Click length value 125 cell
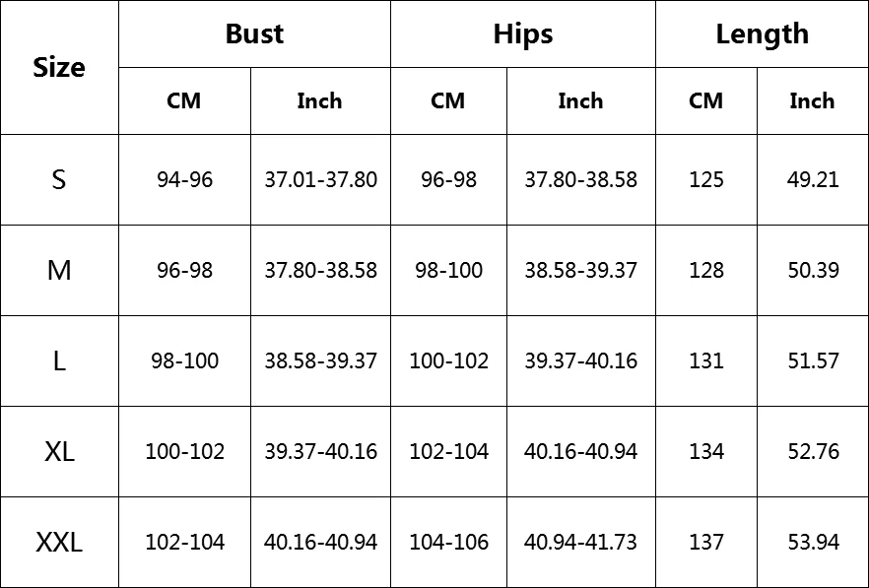This screenshot has height=588, width=869. coord(706,179)
